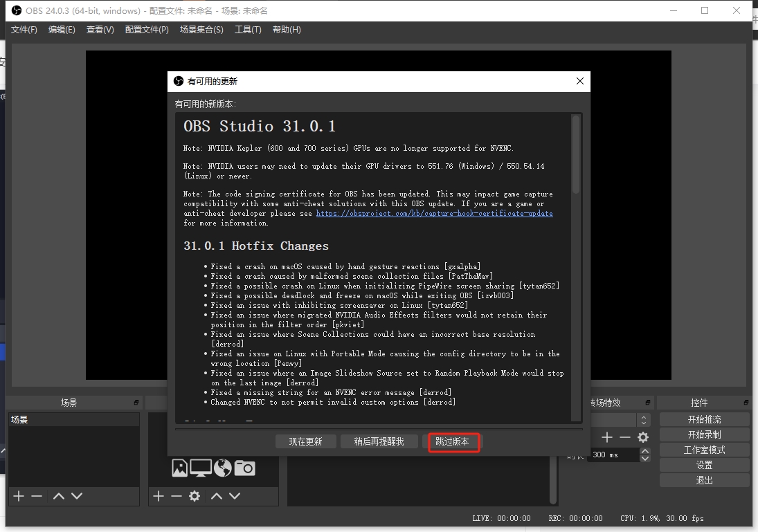Open 设置 settings in controls panel
The width and height of the screenshot is (758, 532).
704,465
